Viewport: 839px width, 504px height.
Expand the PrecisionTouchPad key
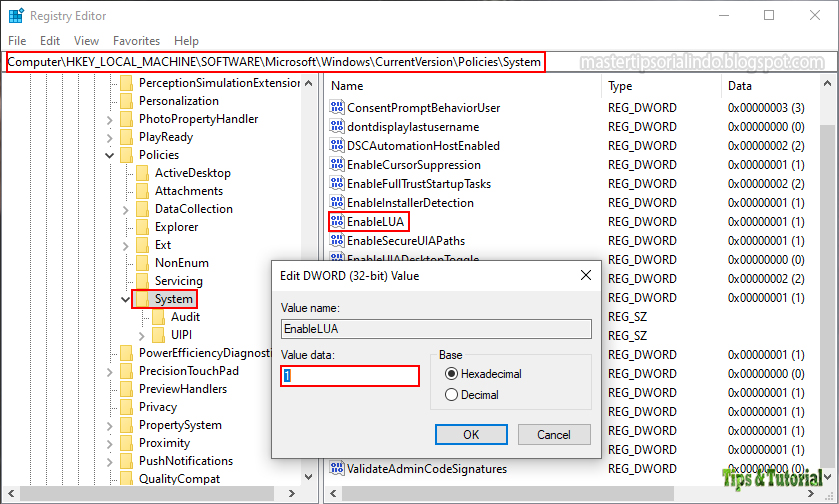coord(110,372)
